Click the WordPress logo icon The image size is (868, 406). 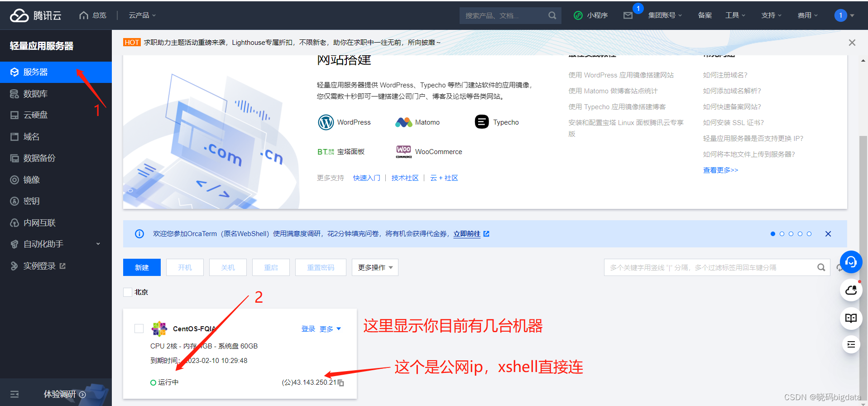point(326,122)
